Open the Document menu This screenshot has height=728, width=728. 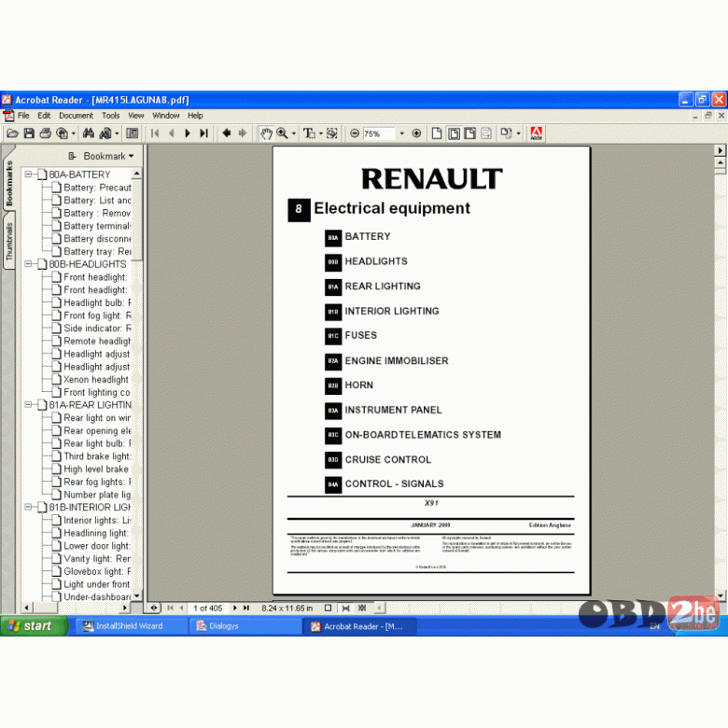tap(76, 116)
